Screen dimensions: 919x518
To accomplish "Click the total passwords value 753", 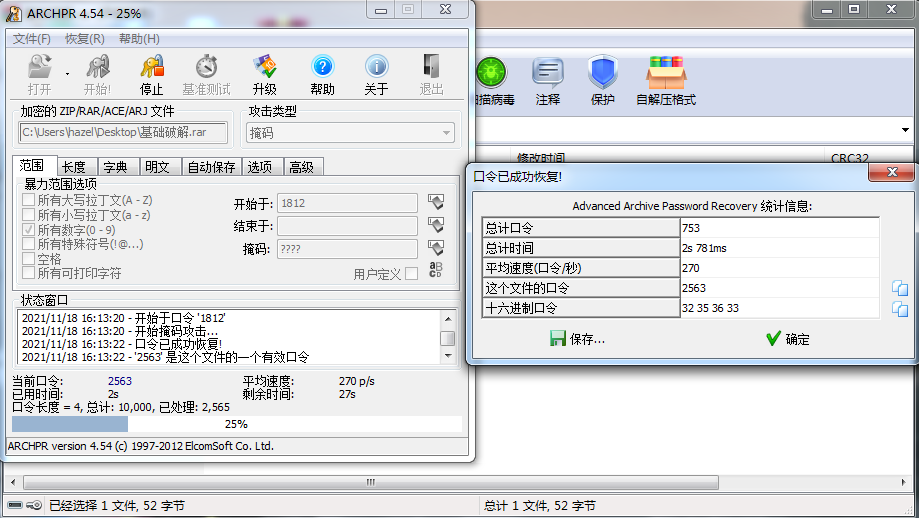I will click(x=691, y=228).
